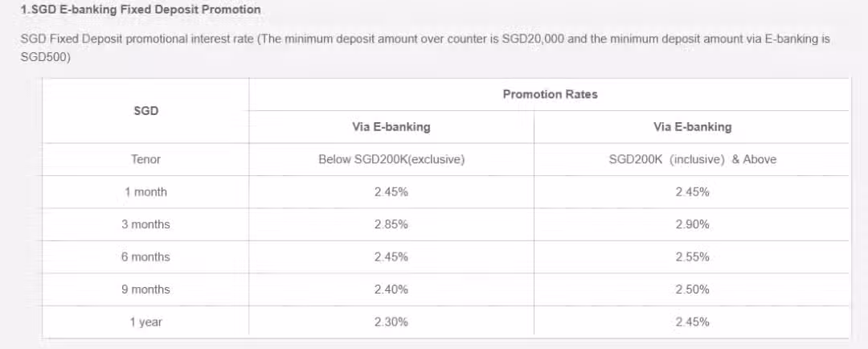This screenshot has height=349, width=868.
Task: Select the 2.50% rate cell
Action: tap(692, 289)
